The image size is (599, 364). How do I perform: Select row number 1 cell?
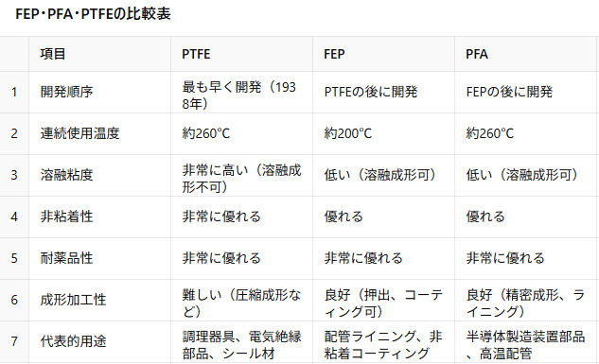point(14,92)
